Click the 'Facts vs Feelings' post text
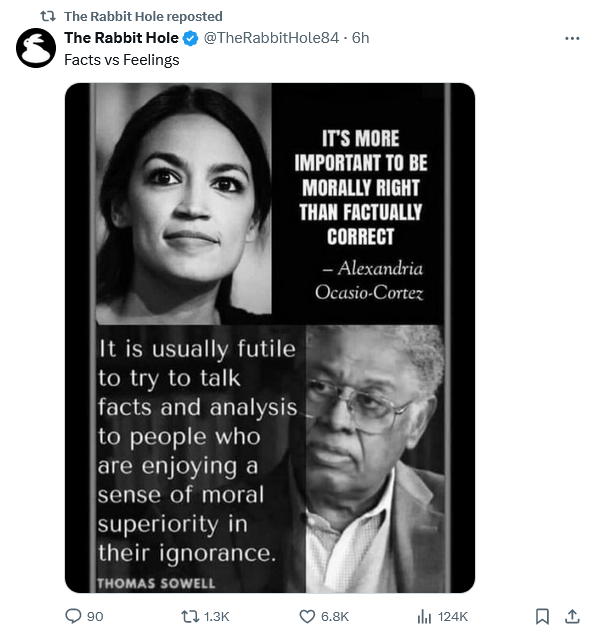Screen dimensions: 598x638 coord(122,60)
